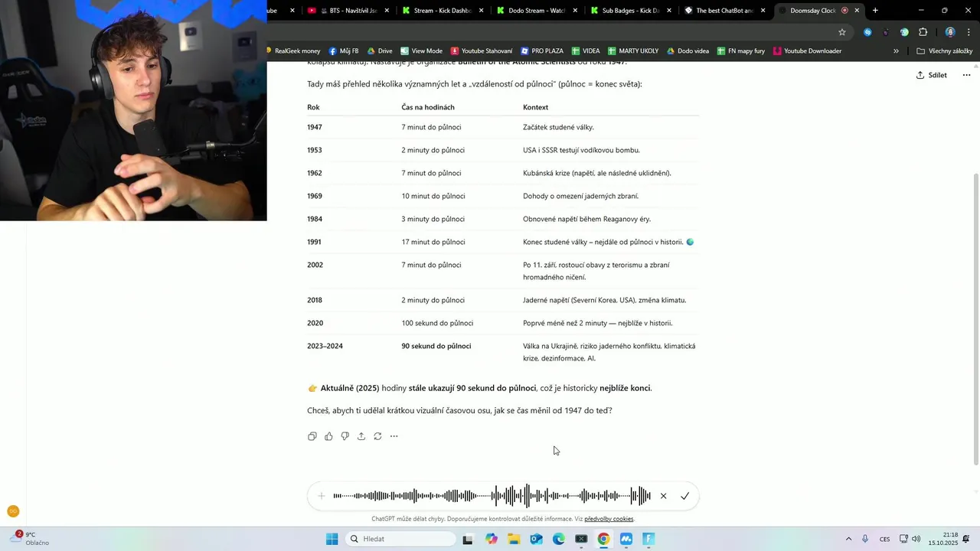Image resolution: width=980 pixels, height=551 pixels.
Task: Open the Drive bookmark
Action: coord(380,51)
